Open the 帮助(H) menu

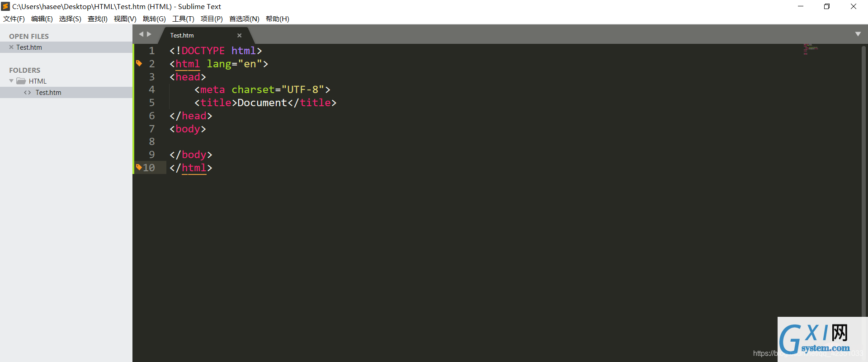[x=278, y=19]
